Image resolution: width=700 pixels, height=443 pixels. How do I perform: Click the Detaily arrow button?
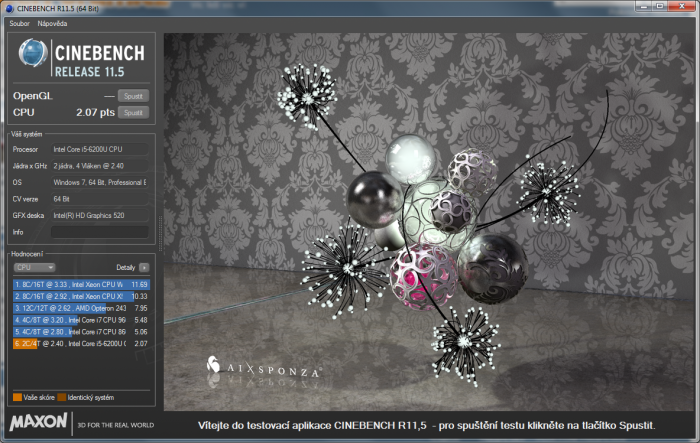coord(144,268)
